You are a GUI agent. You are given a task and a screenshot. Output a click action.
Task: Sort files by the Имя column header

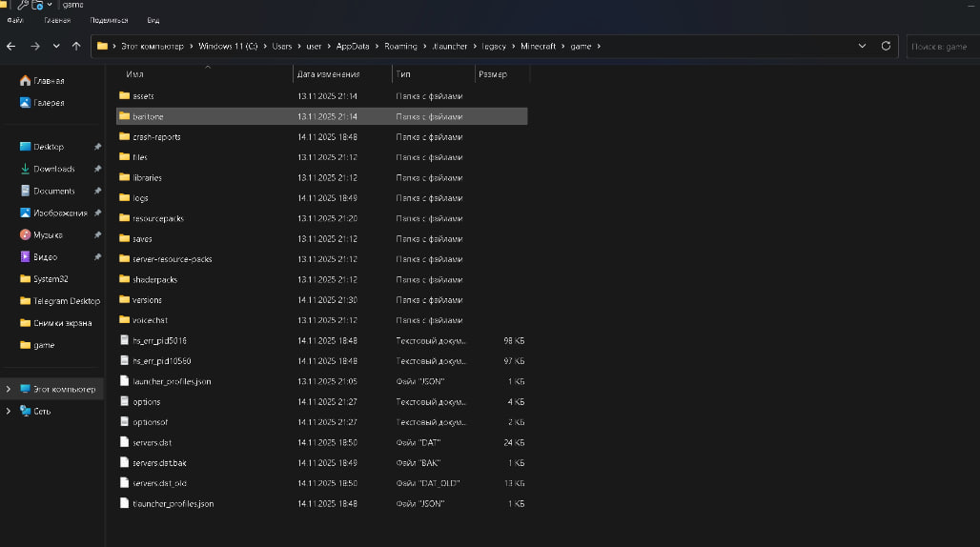pos(135,74)
